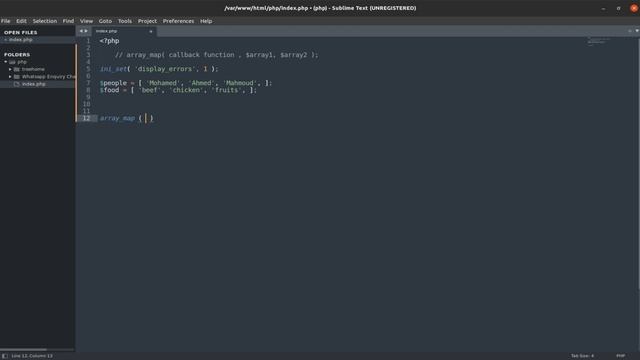640x360 pixels.
Task: Minimize the Sublime Text window
Action: coord(603,8)
